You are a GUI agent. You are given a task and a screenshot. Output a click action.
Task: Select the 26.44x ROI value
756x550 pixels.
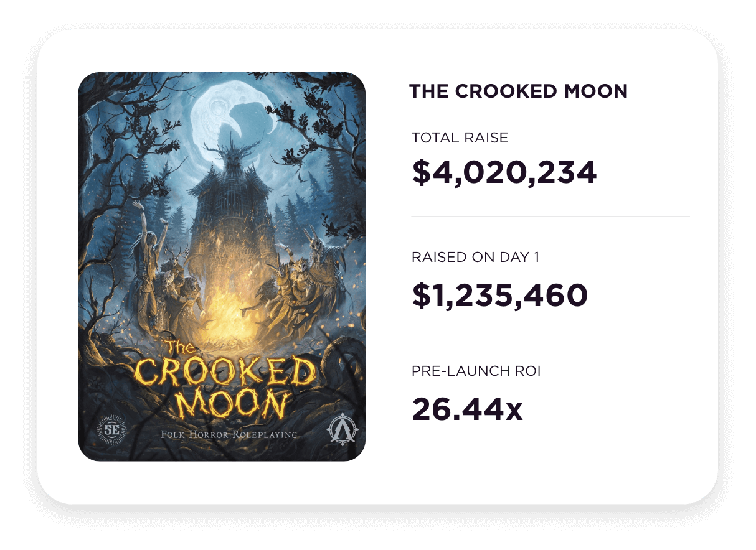(467, 409)
